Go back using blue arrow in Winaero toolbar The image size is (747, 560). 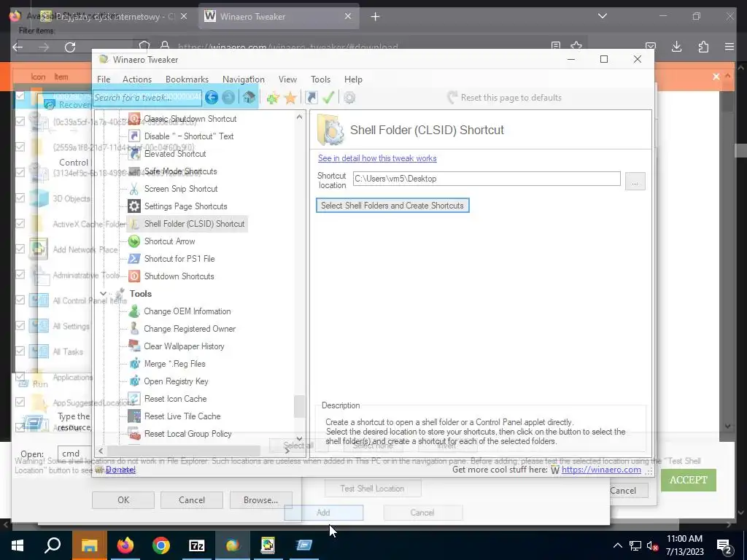click(x=212, y=98)
